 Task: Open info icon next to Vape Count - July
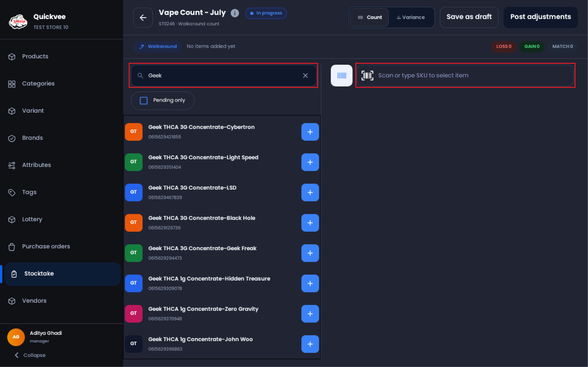point(235,13)
